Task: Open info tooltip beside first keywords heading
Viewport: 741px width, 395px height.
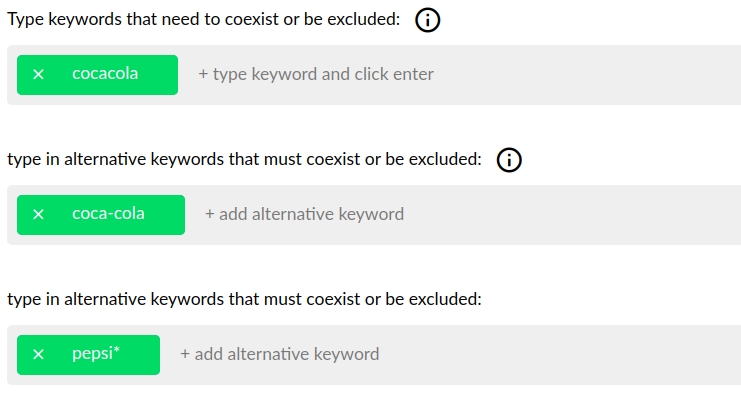Action: pos(427,20)
